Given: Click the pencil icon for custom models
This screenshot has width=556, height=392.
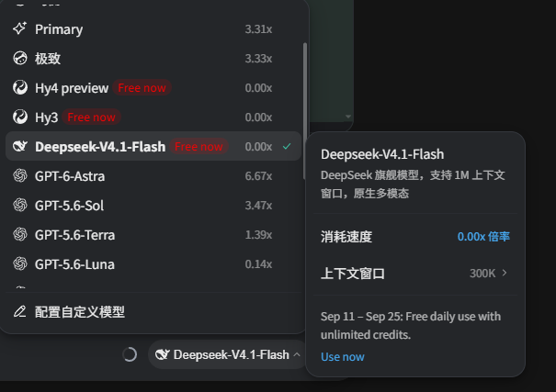Looking at the screenshot, I should tap(20, 311).
